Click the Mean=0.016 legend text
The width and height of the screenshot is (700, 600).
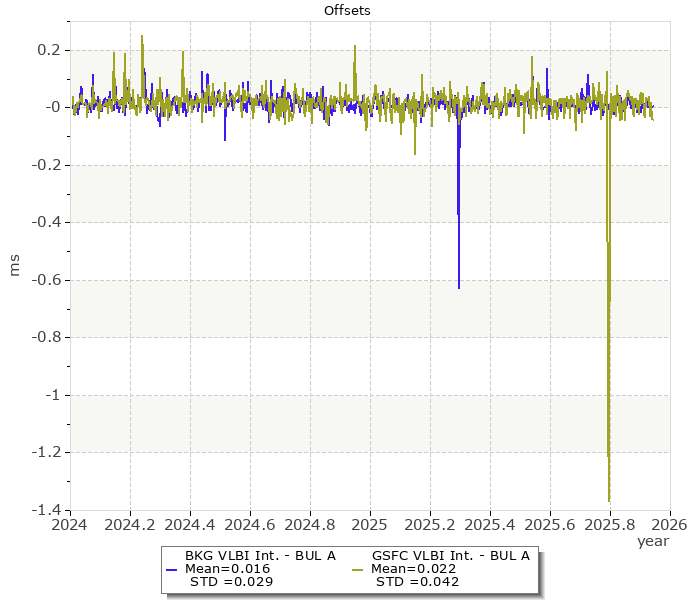[228, 569]
